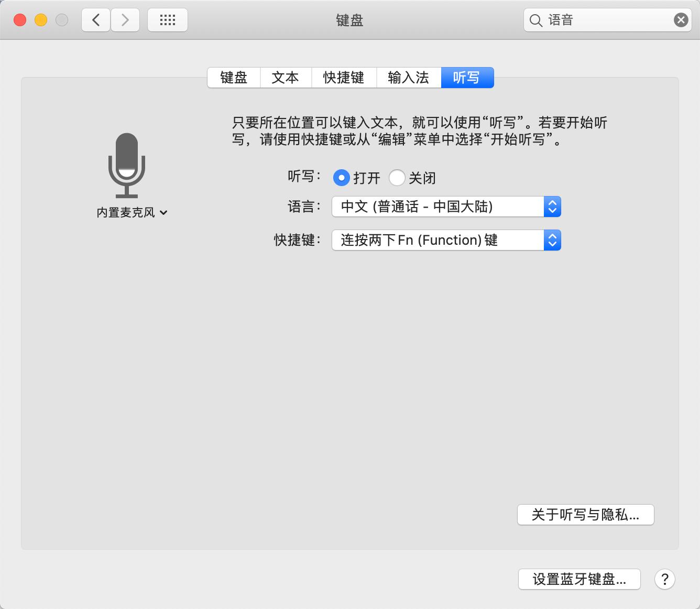Switch to the 快捷键 tab
The width and height of the screenshot is (700, 609).
click(x=344, y=77)
